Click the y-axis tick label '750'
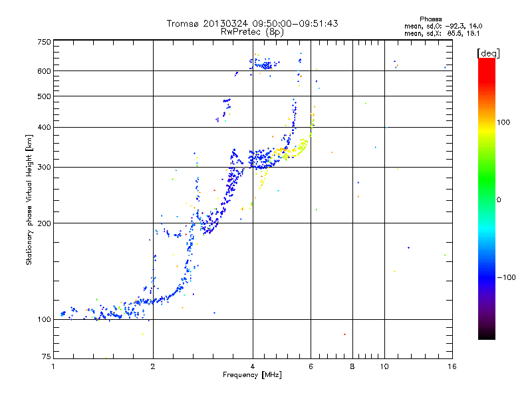The image size is (532, 399). [44, 42]
